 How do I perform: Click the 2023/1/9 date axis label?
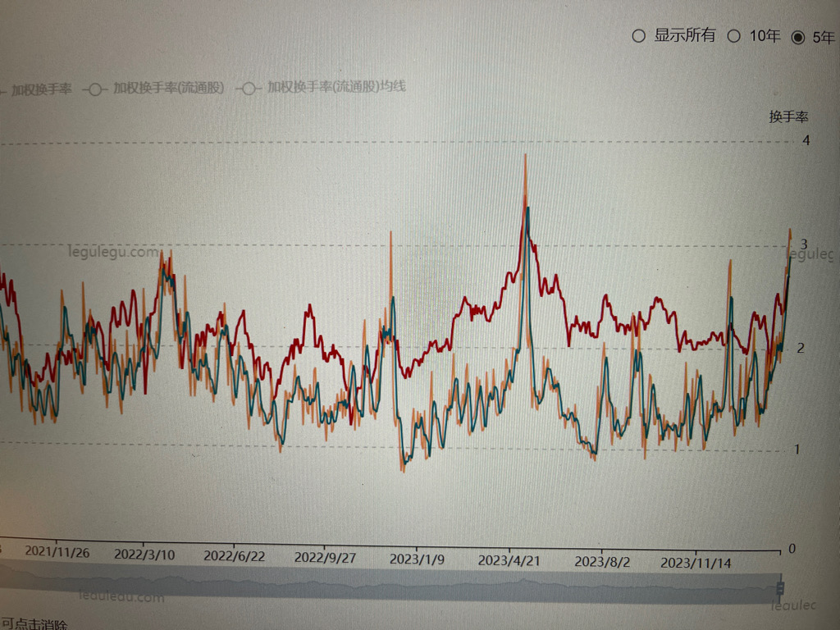[417, 559]
